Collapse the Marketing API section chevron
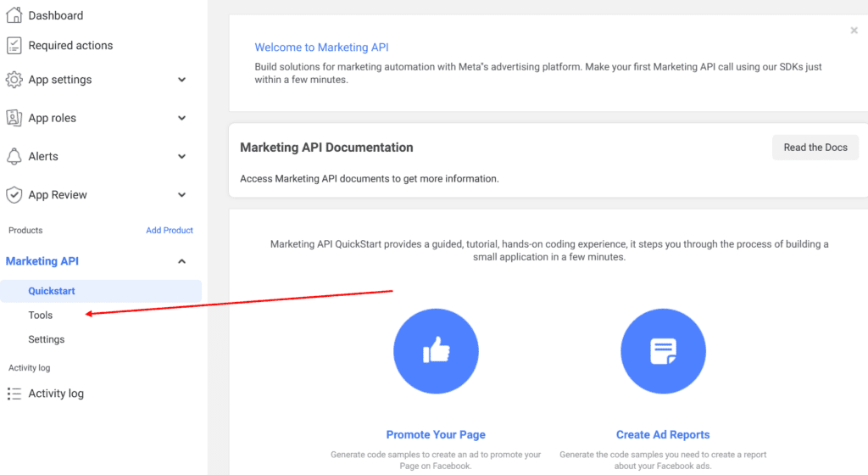Viewport: 868px width, 475px height. point(181,261)
